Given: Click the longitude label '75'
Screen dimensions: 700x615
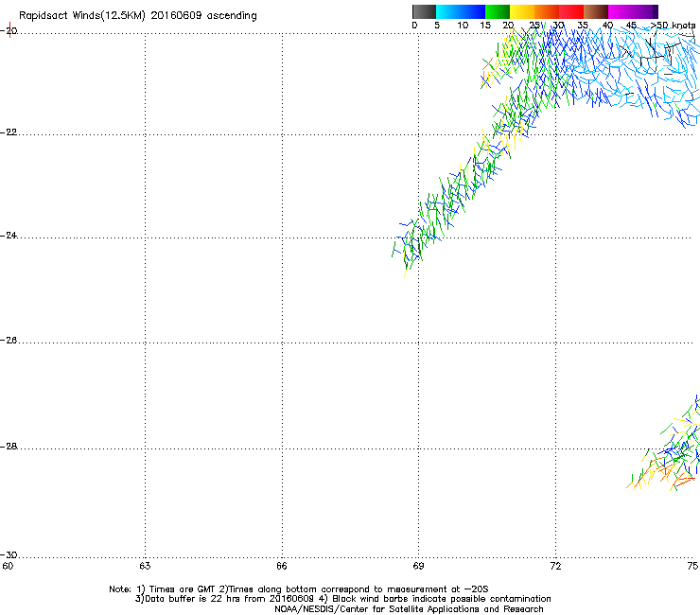Looking at the screenshot, I should coord(692,567).
